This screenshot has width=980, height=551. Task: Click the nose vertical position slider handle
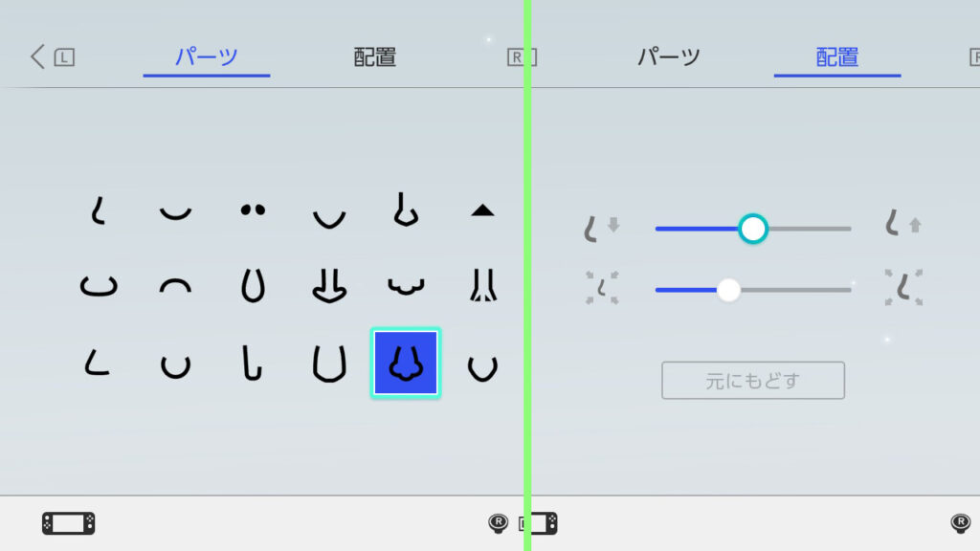tap(753, 229)
